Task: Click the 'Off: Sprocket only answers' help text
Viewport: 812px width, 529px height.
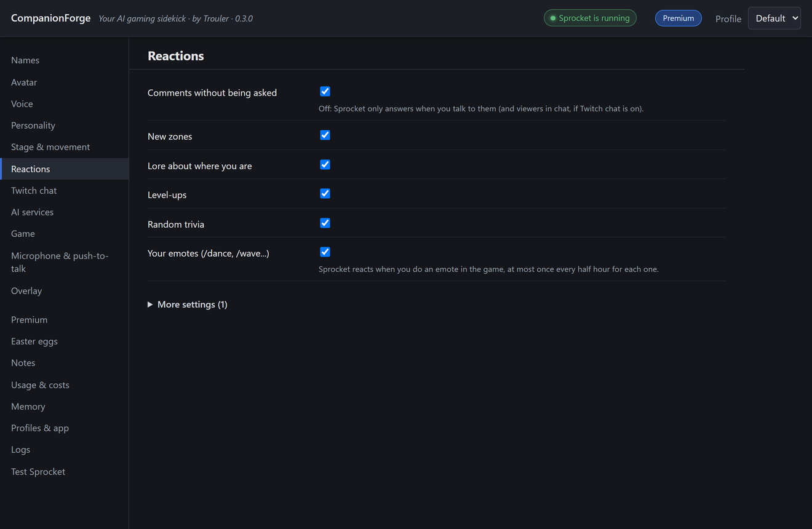Action: click(x=481, y=109)
